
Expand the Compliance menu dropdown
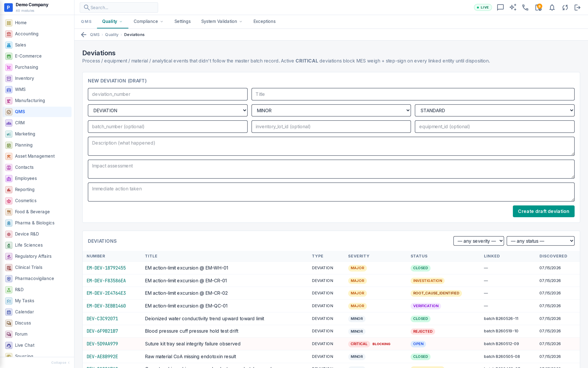pos(148,22)
